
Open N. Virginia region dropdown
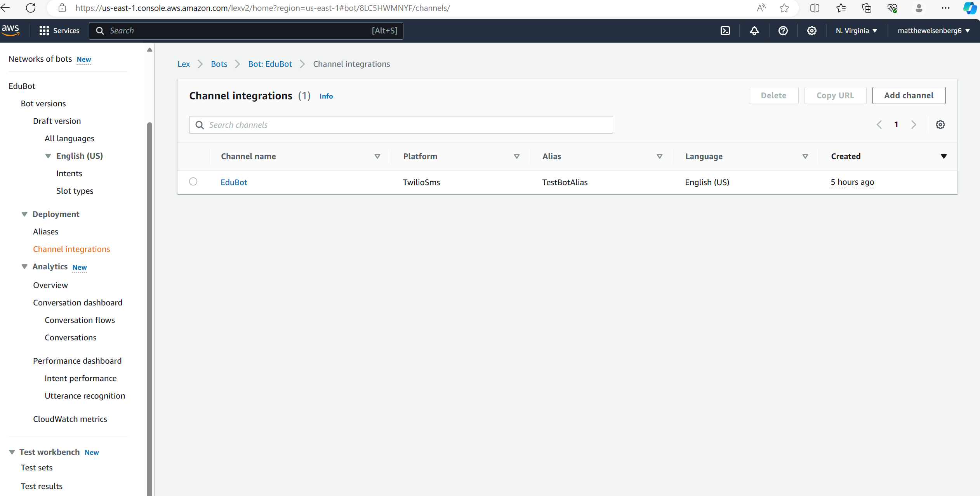856,31
